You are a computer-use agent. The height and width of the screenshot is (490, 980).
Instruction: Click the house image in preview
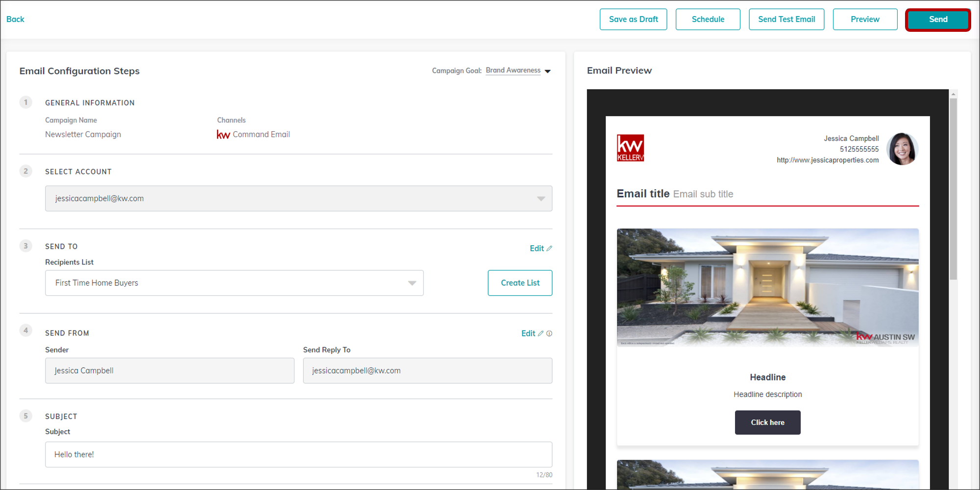[x=767, y=287]
